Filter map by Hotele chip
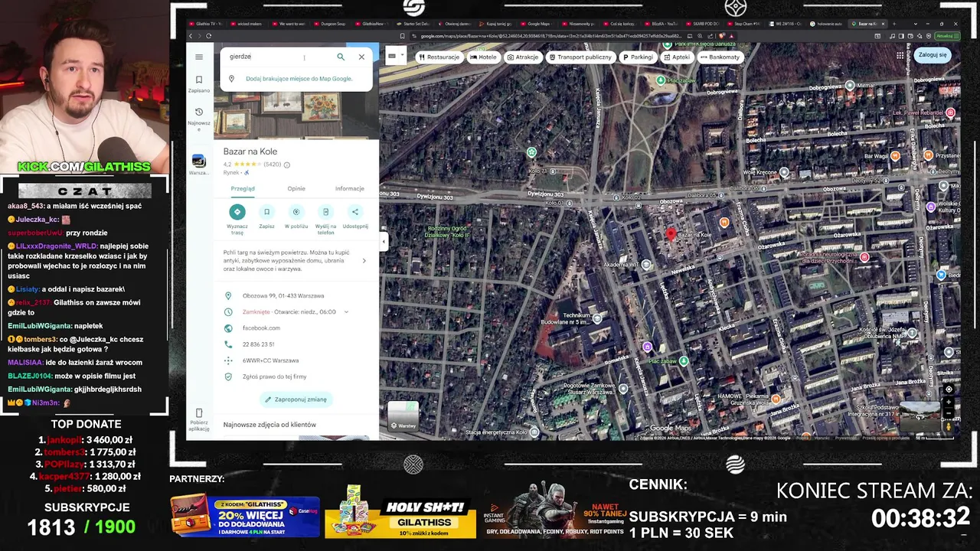 (483, 57)
